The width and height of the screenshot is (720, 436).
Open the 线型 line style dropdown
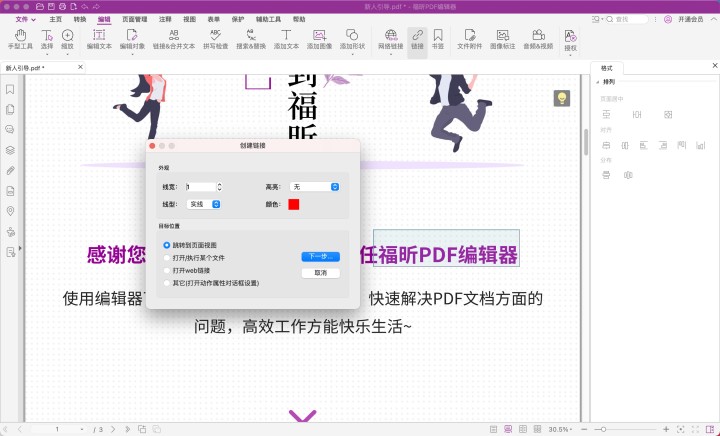point(204,204)
